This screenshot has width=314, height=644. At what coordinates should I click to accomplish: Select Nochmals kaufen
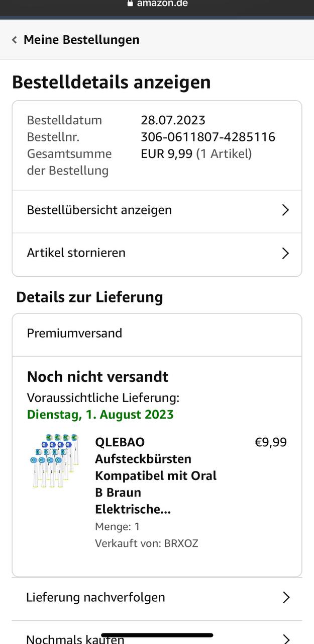pos(75,639)
